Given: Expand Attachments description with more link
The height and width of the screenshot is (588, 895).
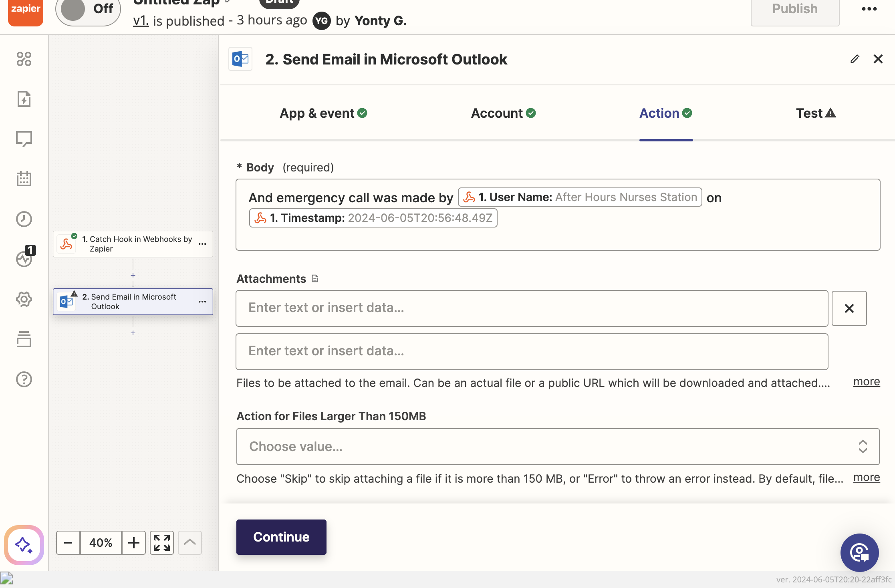Looking at the screenshot, I should click(x=867, y=382).
